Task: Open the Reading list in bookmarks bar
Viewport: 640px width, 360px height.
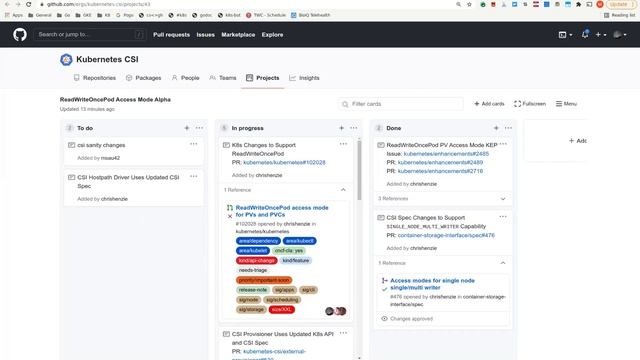Action: (619, 15)
